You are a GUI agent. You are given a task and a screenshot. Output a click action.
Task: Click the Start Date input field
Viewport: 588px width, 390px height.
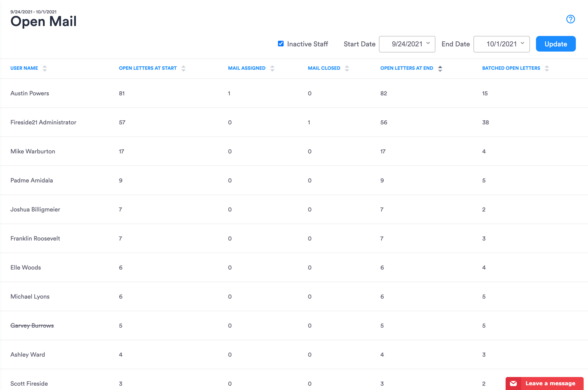407,44
